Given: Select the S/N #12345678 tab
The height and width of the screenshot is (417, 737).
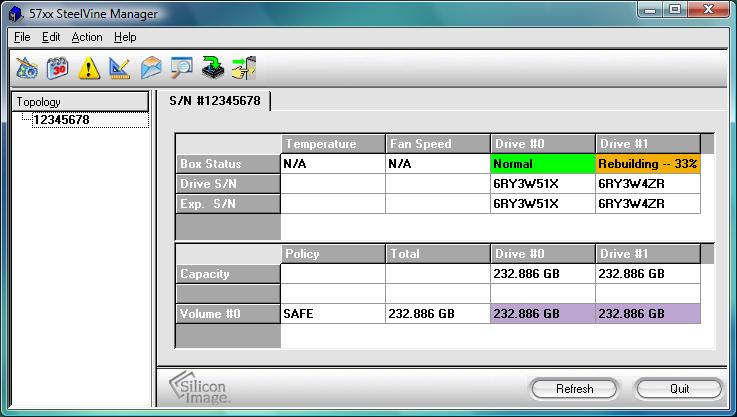Looking at the screenshot, I should 215,101.
